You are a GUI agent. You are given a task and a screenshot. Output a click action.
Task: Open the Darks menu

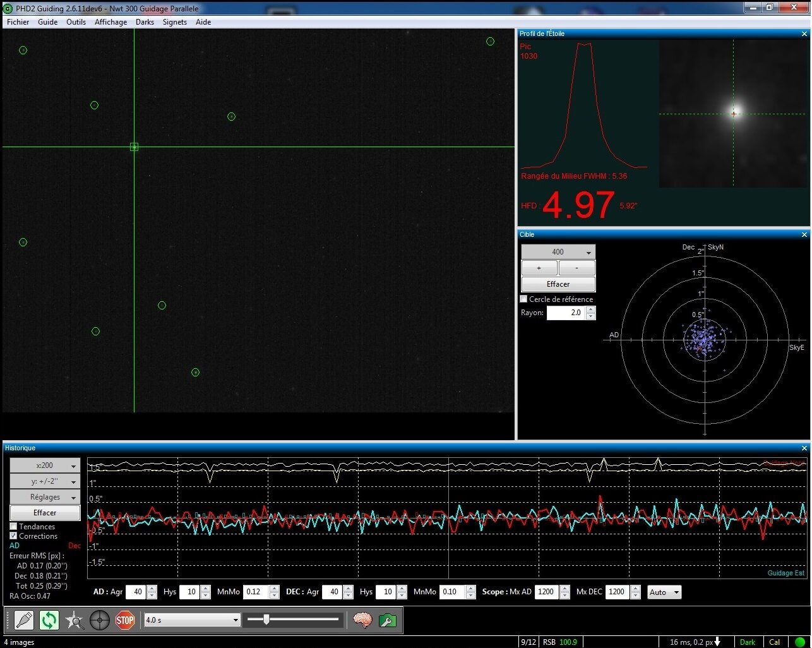(145, 22)
